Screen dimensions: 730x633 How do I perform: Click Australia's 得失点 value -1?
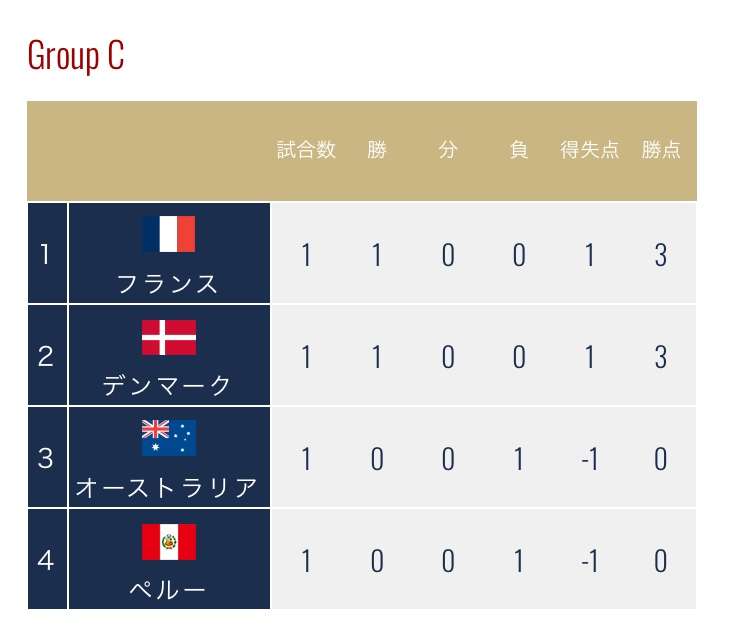[x=589, y=459]
